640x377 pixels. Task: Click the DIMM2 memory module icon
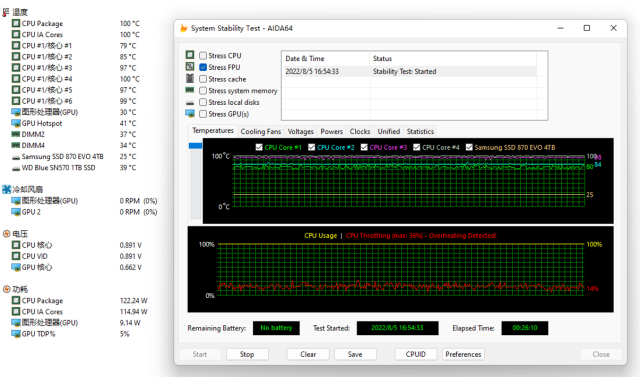[16, 134]
